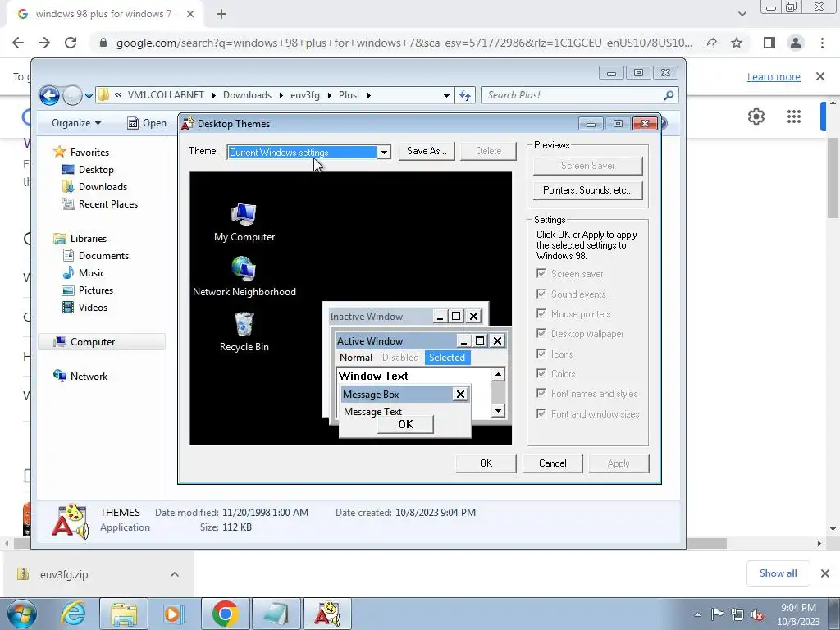Toggle the Icons checkbox
840x630 pixels.
coord(541,354)
